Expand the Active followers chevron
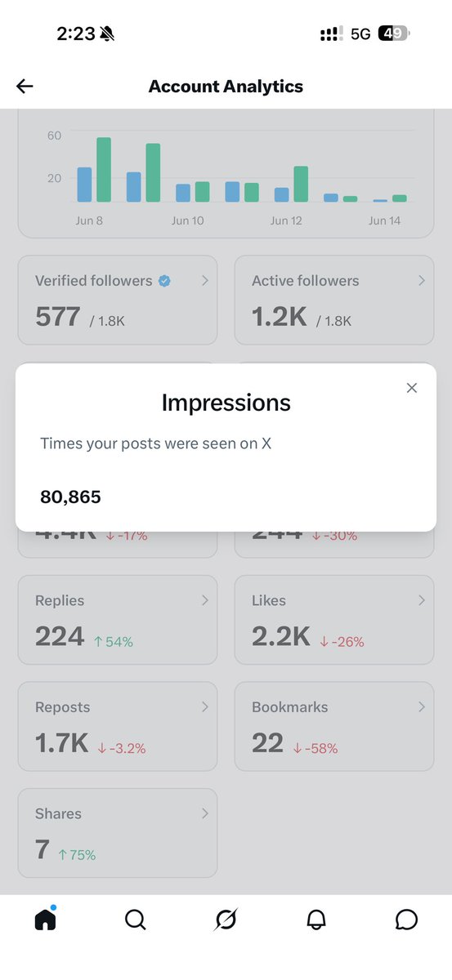This screenshot has height=980, width=452. [421, 280]
